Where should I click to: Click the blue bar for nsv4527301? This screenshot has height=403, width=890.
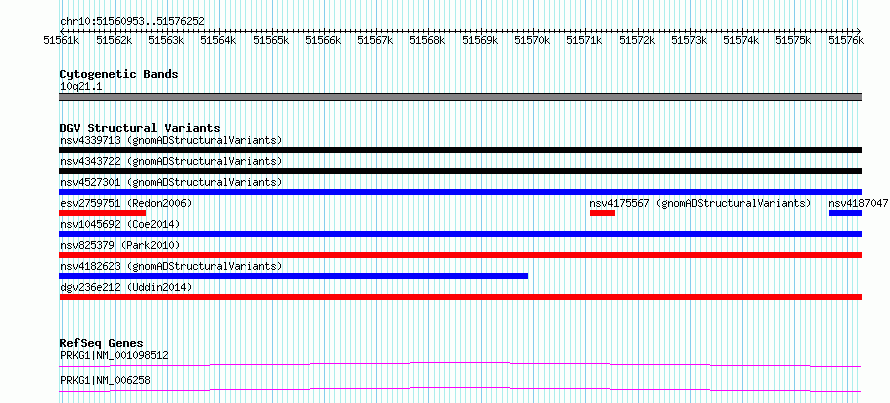pos(460,192)
